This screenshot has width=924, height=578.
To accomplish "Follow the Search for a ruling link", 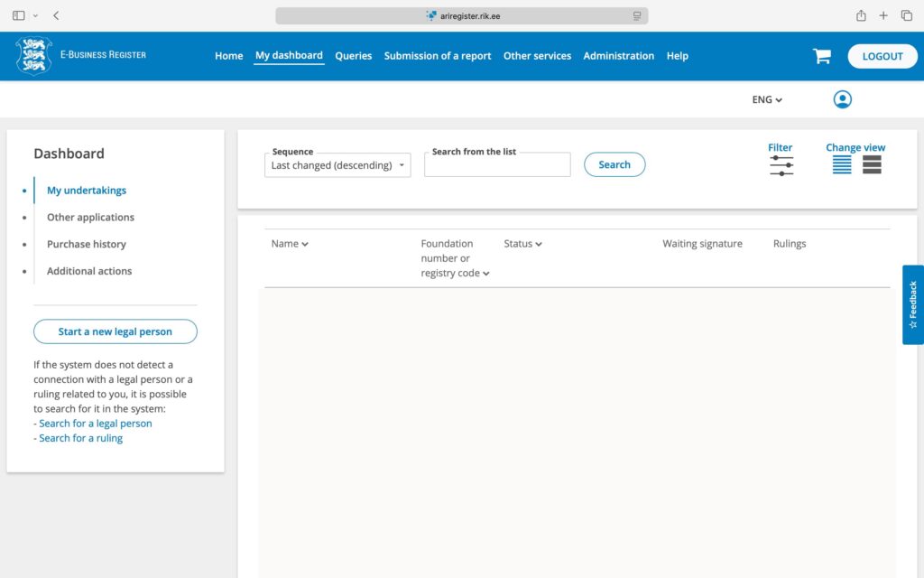I will tap(80, 438).
